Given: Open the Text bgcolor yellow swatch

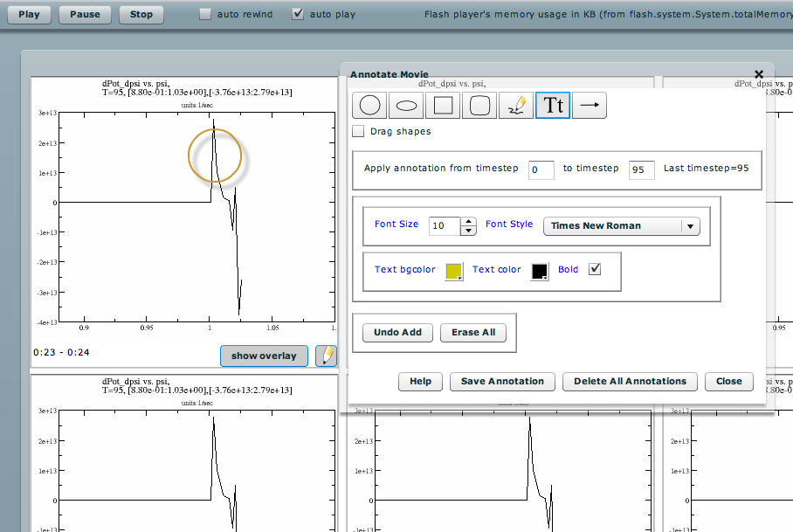Looking at the screenshot, I should coord(454,272).
